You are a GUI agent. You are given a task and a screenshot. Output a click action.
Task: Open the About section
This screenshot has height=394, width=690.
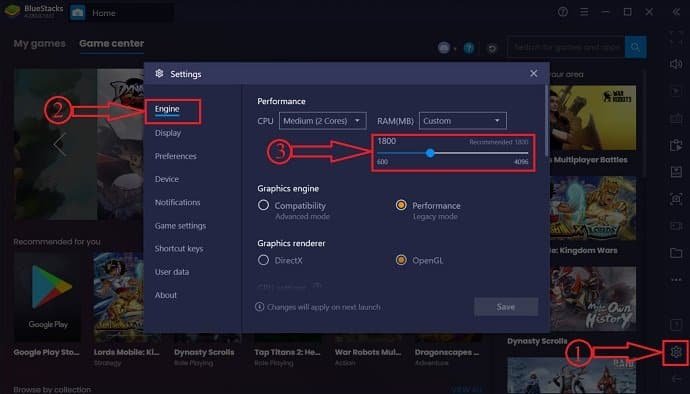(165, 295)
